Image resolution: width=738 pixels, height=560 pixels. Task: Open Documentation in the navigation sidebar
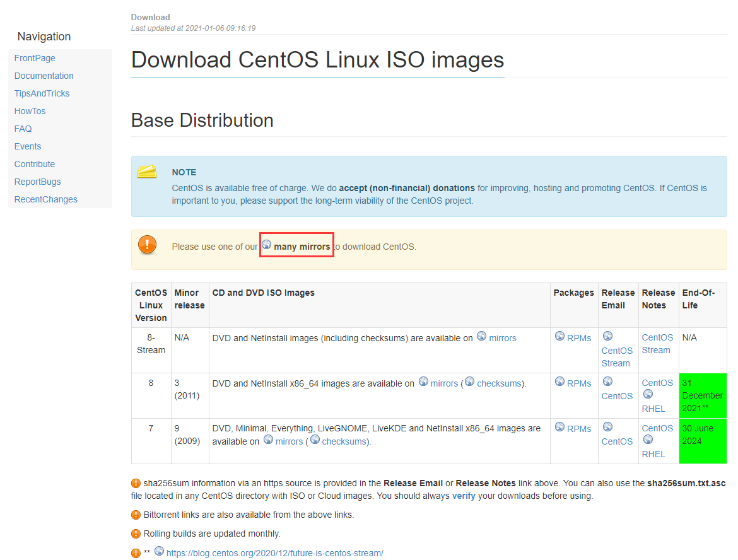[44, 76]
